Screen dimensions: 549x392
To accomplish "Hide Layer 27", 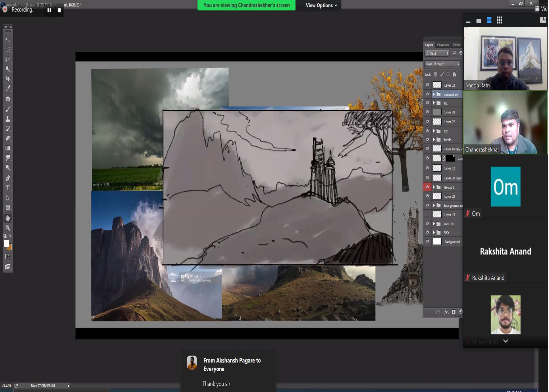I will click(427, 121).
